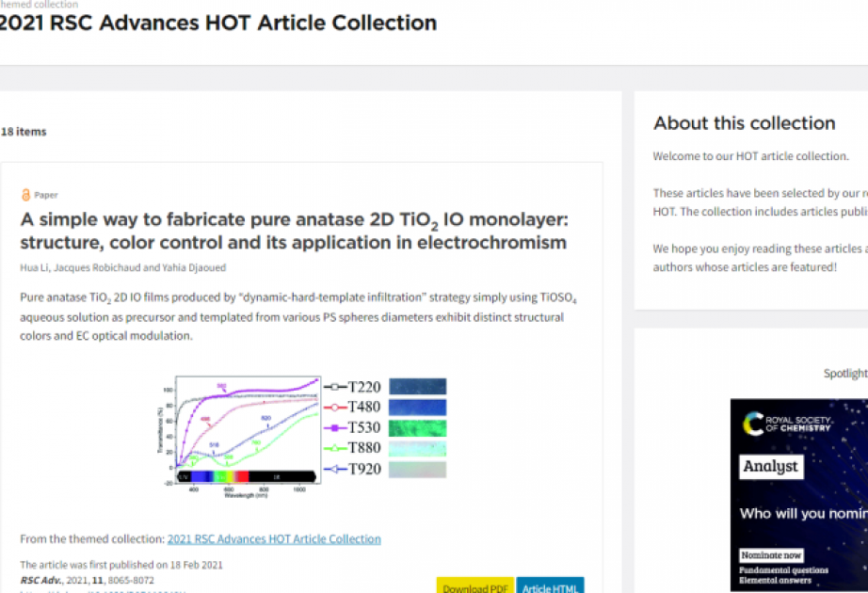Screen dimensions: 868x593
Task: Click the T920 legend label
Action: pyautogui.click(x=364, y=469)
